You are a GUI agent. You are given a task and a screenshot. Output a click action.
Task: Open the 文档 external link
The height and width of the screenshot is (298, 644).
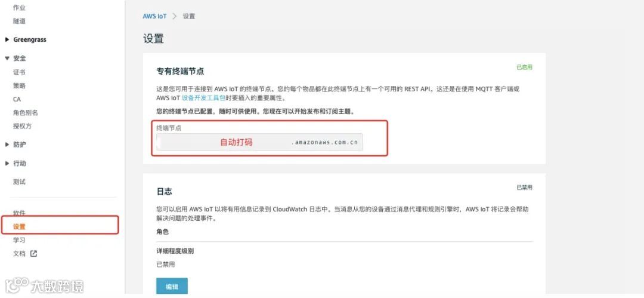pyautogui.click(x=19, y=254)
